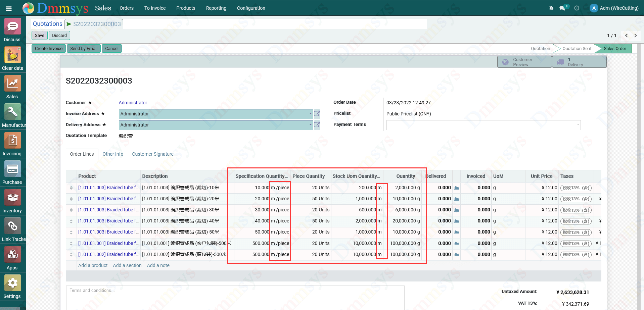The width and height of the screenshot is (644, 310).
Task: Cancel the sales order
Action: pos(112,49)
